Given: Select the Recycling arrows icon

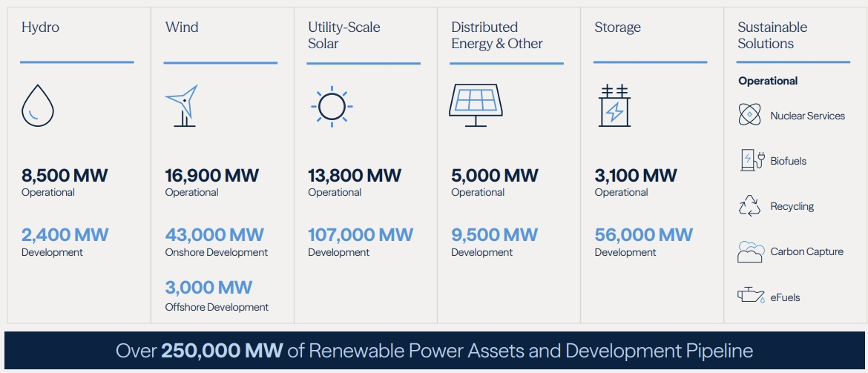Looking at the screenshot, I should pyautogui.click(x=750, y=206).
